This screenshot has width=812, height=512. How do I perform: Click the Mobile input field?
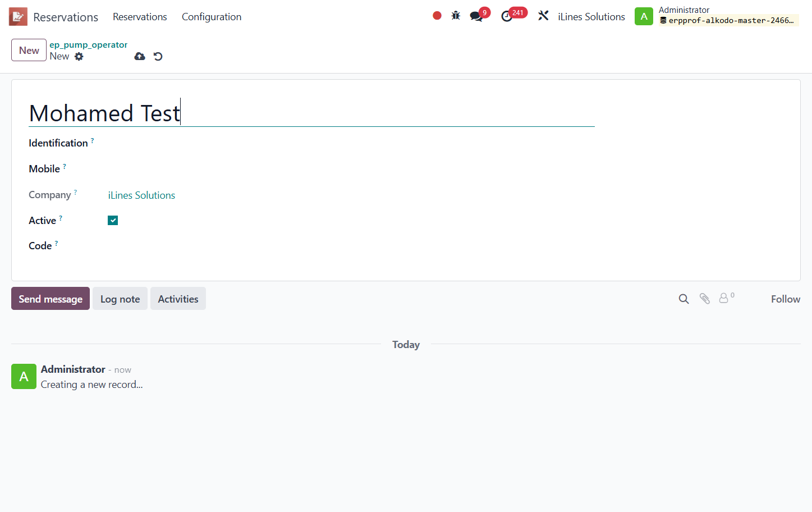click(x=351, y=169)
